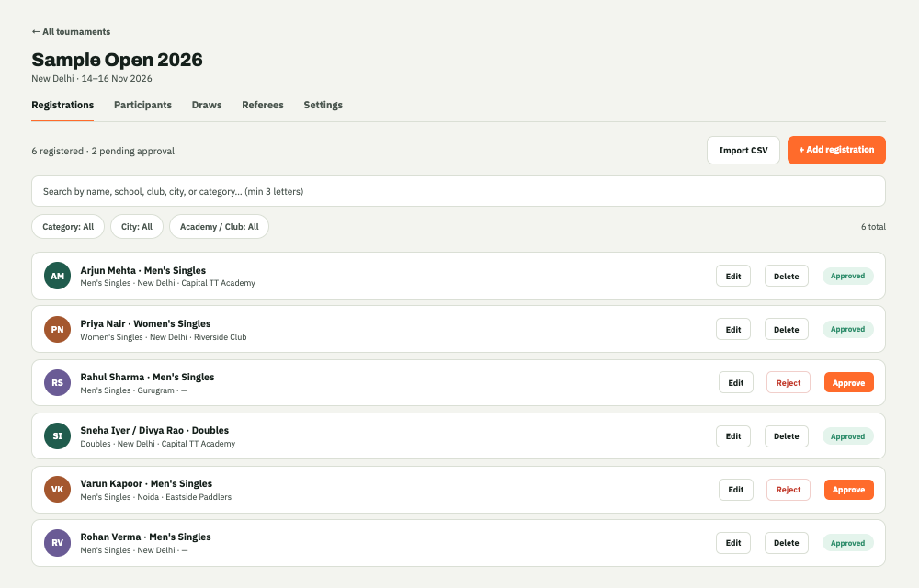Edit Sneha Iyer / Divya Rao registration
The width and height of the screenshot is (919, 588).
733,435
